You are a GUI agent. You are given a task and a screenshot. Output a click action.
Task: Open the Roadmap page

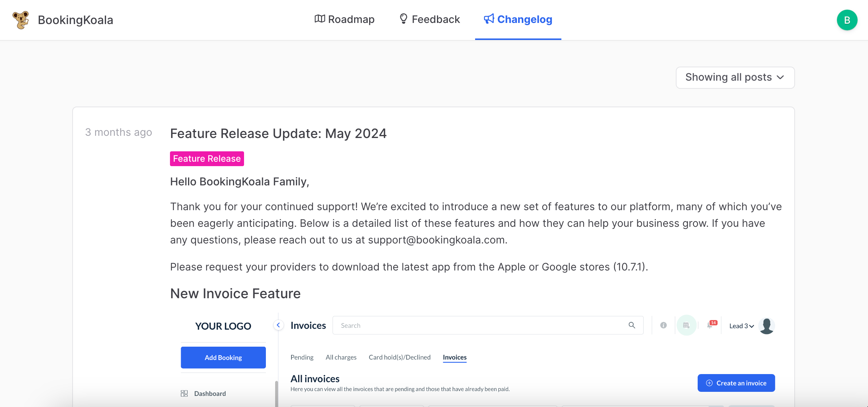(344, 19)
